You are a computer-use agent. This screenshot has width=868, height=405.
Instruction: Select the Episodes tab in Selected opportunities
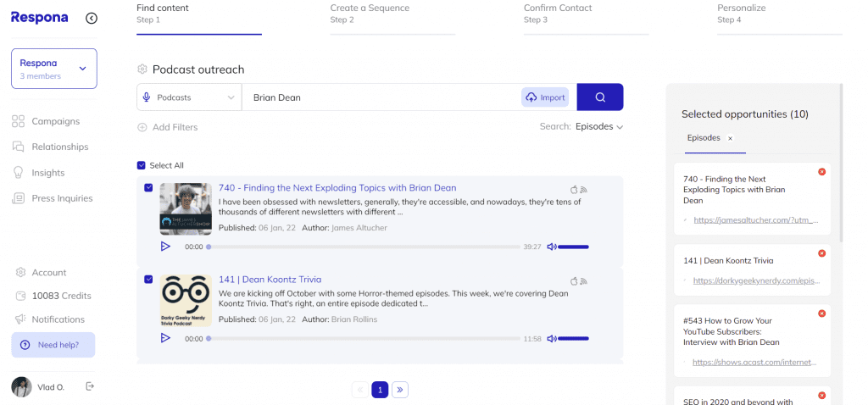(x=704, y=138)
